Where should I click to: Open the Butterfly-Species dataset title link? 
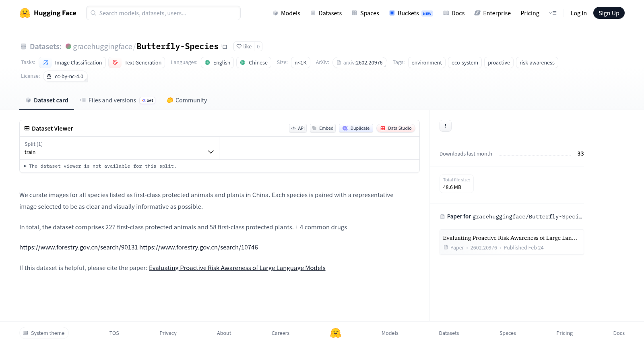(x=178, y=46)
